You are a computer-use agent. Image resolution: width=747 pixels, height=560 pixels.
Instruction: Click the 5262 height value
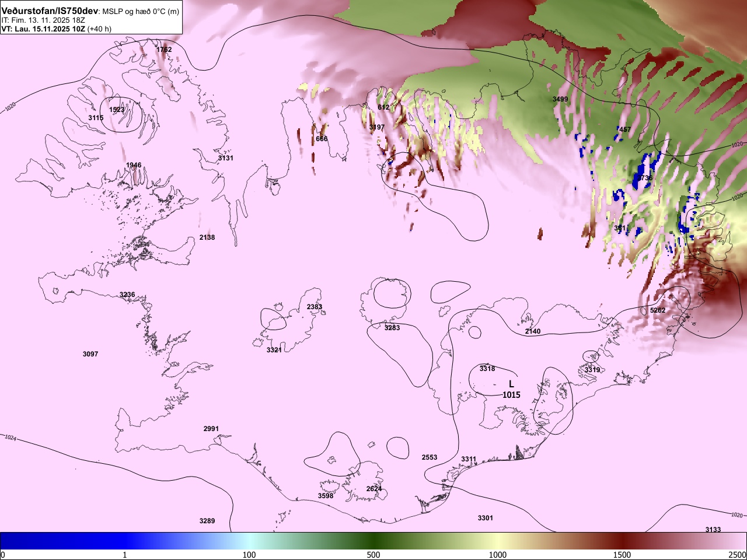(658, 310)
